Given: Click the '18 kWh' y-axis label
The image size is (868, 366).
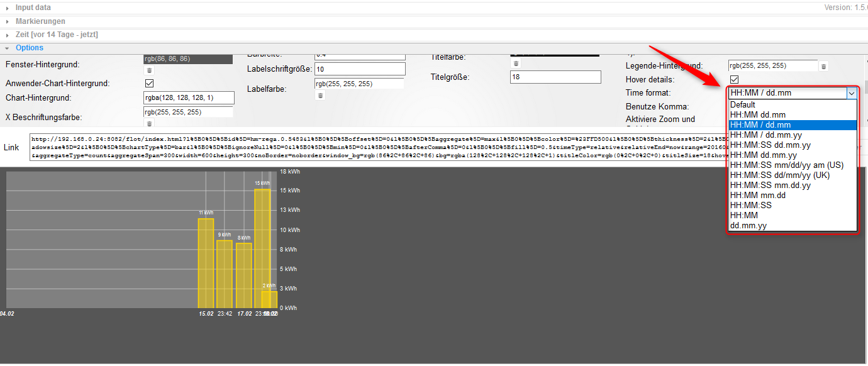Looking at the screenshot, I should click(x=289, y=171).
